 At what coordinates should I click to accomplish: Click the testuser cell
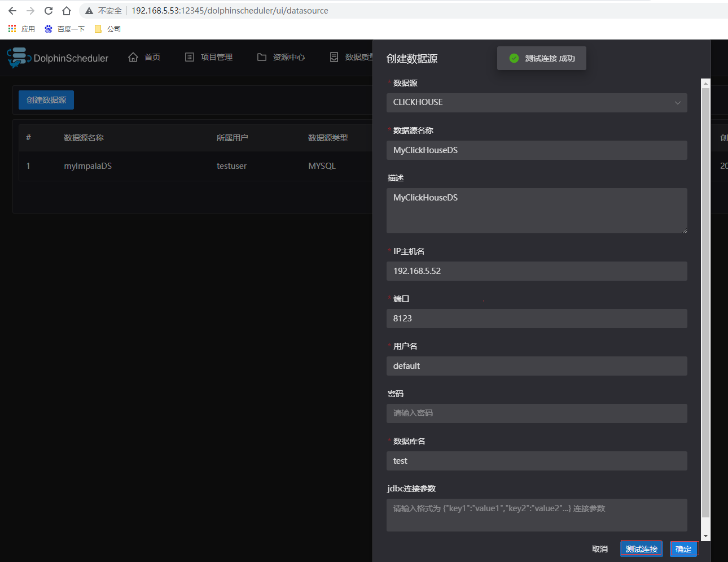click(231, 166)
